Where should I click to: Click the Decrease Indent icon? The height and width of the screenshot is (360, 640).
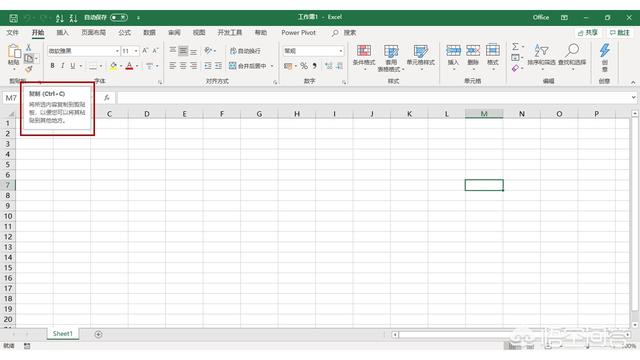tap(208, 66)
